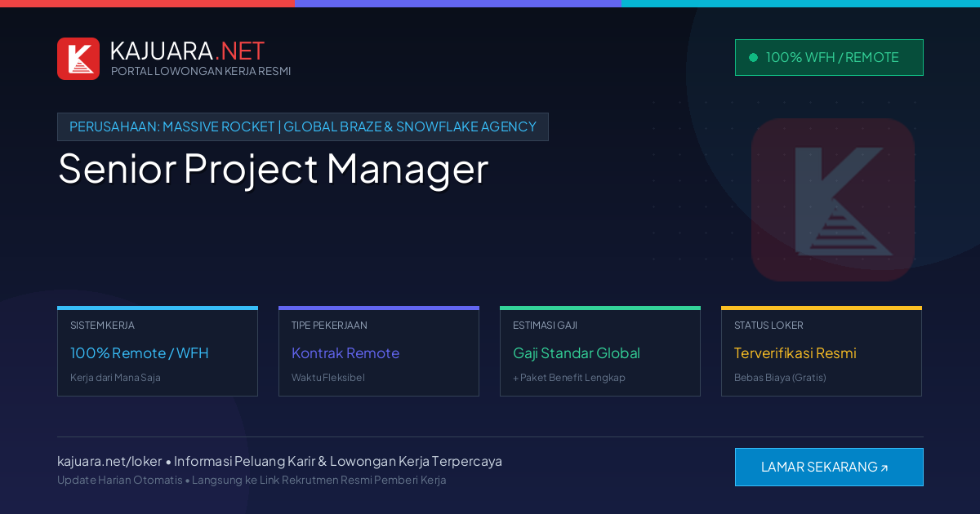Image resolution: width=980 pixels, height=514 pixels.
Task: Open the Estimasi Gaji Standar Global card
Action: pyautogui.click(x=600, y=352)
